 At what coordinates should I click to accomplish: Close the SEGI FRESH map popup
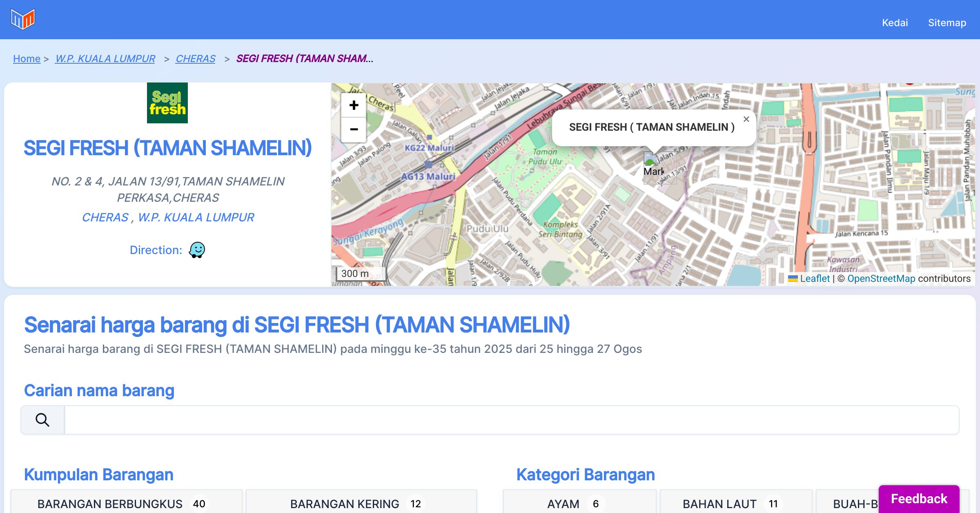click(x=746, y=119)
